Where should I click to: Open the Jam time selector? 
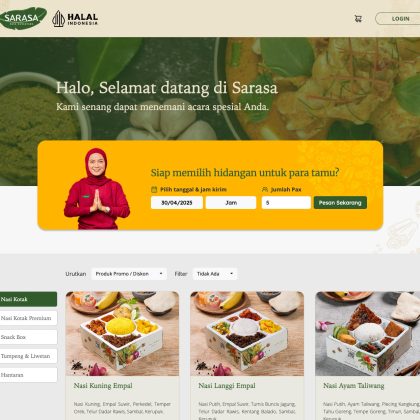click(231, 203)
